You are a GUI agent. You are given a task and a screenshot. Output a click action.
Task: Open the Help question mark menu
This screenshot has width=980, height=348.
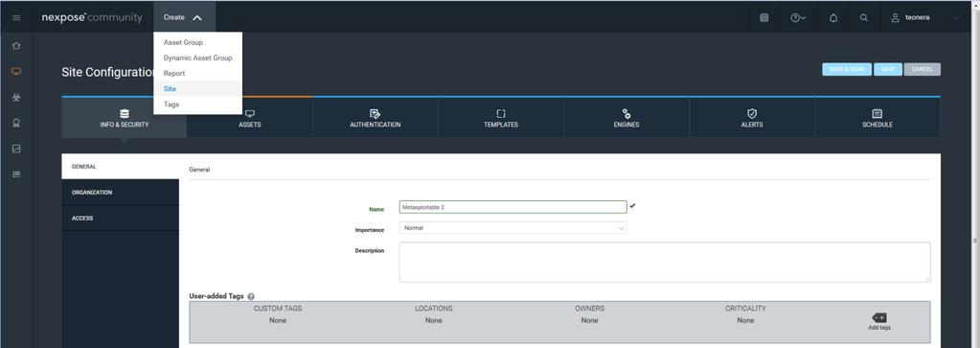pyautogui.click(x=797, y=17)
